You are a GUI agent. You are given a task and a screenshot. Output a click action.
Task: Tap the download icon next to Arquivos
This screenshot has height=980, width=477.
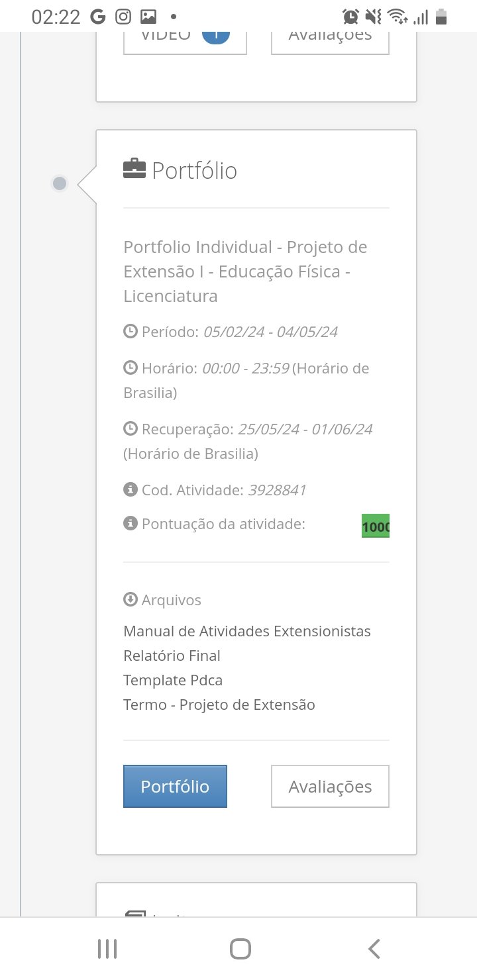[x=131, y=599]
